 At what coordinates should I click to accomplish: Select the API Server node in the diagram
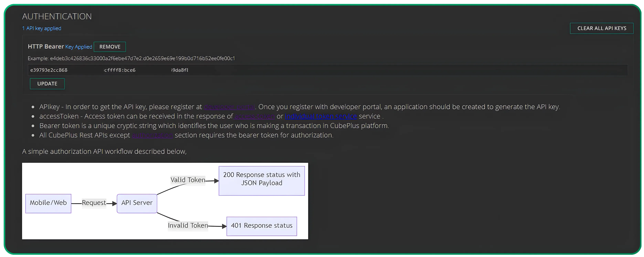[137, 203]
